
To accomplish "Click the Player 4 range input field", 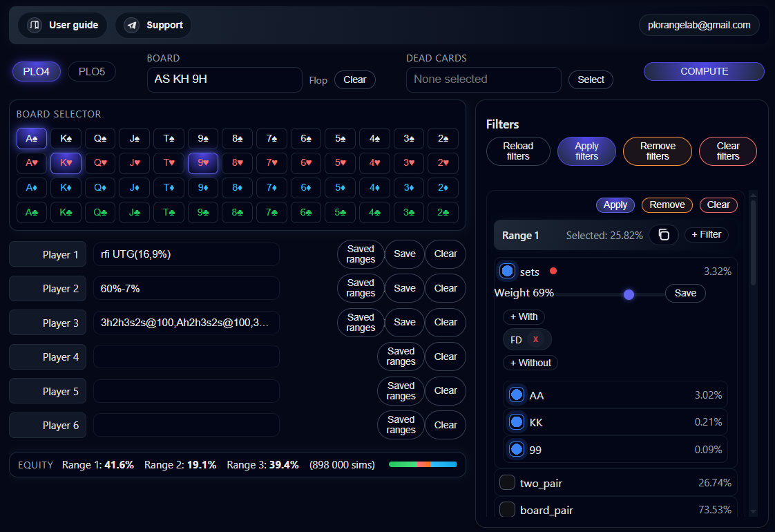I will pyautogui.click(x=186, y=357).
